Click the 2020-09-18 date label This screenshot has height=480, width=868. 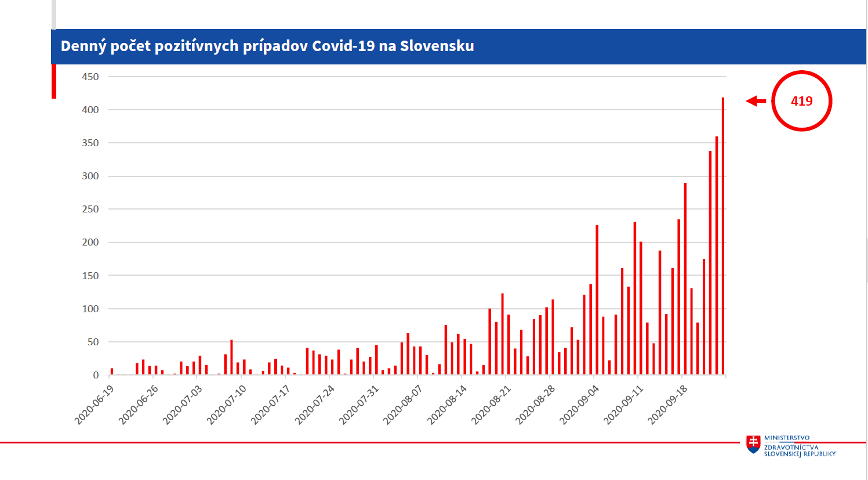[x=667, y=405]
